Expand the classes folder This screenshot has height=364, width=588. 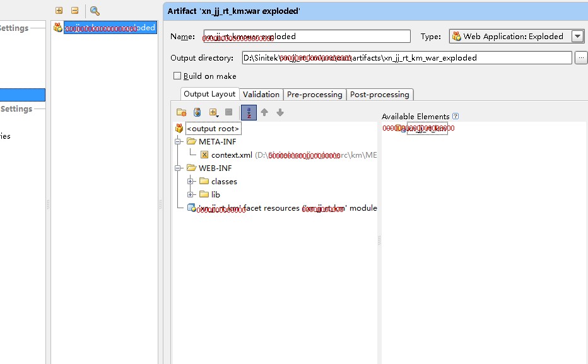point(190,182)
